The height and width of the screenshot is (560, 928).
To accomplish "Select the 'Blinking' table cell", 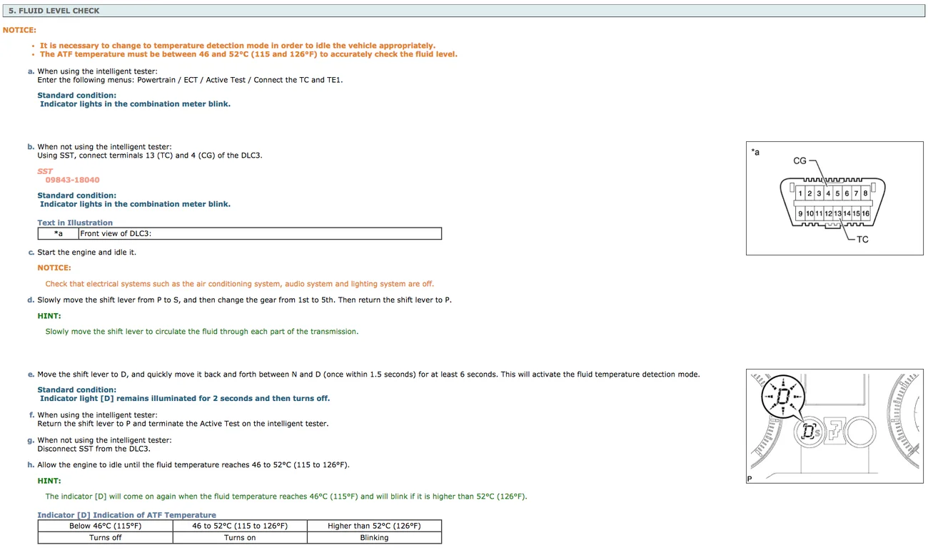I will pyautogui.click(x=374, y=538).
